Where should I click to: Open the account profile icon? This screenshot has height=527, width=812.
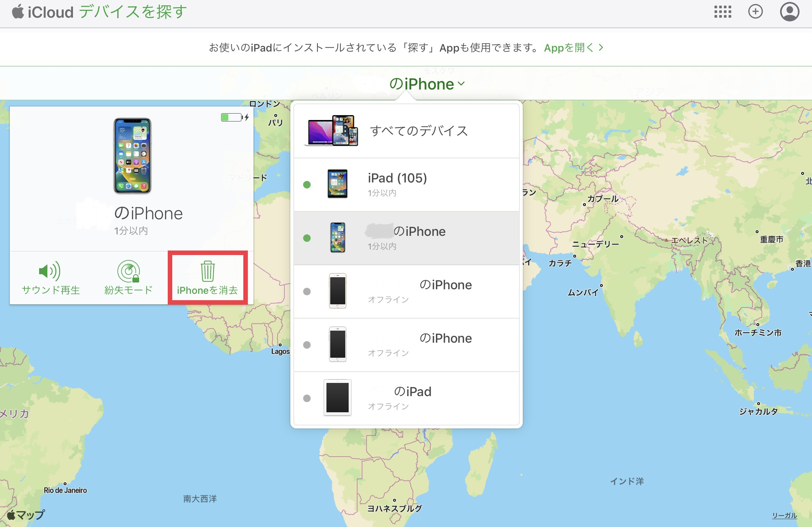(789, 12)
